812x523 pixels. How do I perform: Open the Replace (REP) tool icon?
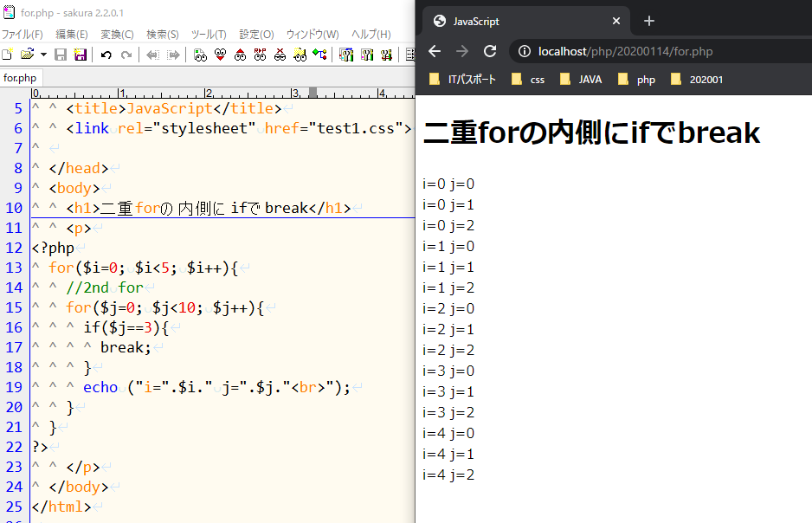click(260, 55)
